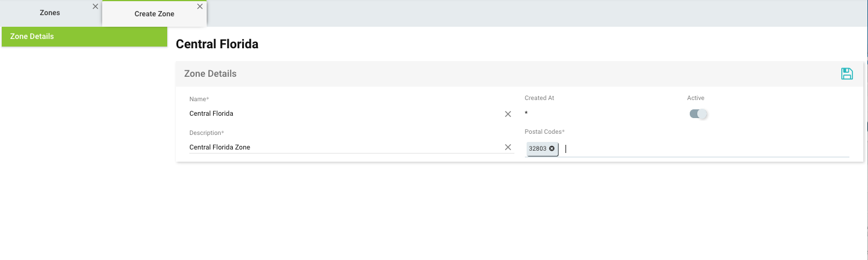Screen dimensions: 868x260
Task: Click the Created At value
Action: coord(526,114)
